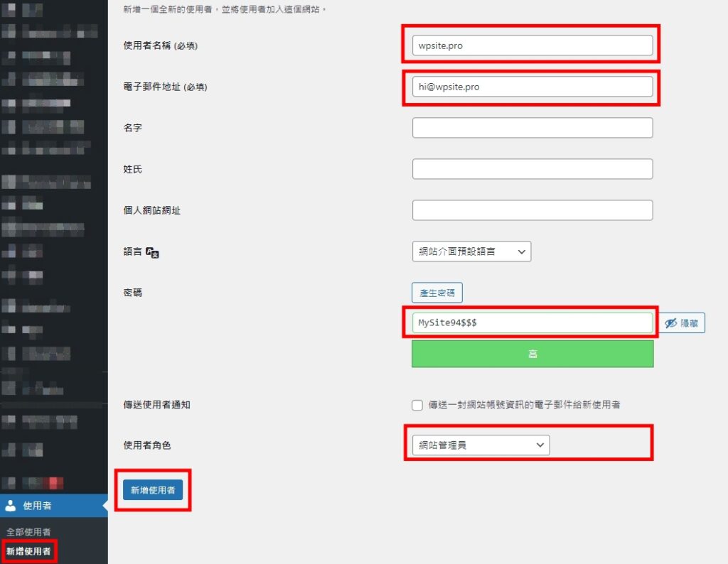This screenshot has width=728, height=564.
Task: Select the empty 姓氏 text field
Action: point(532,169)
